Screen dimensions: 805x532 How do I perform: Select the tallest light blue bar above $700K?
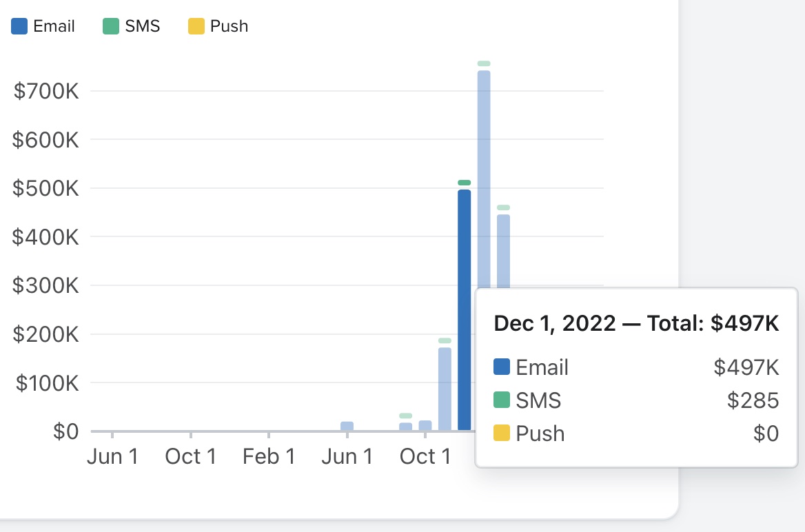(x=484, y=172)
